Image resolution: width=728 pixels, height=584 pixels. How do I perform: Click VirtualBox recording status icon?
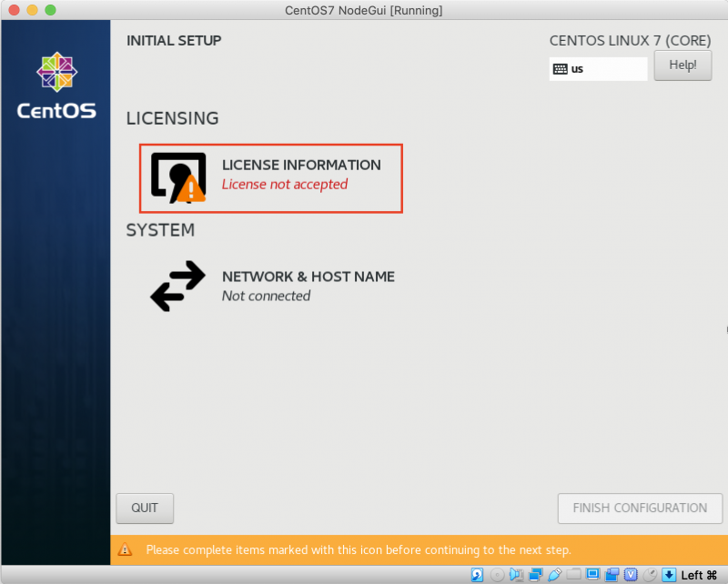click(612, 575)
